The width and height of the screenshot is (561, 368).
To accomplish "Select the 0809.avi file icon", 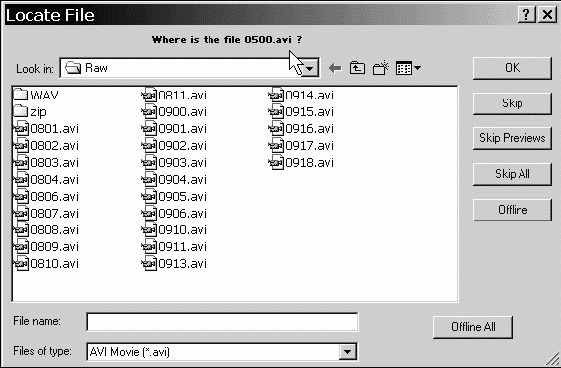I will coord(21,246).
